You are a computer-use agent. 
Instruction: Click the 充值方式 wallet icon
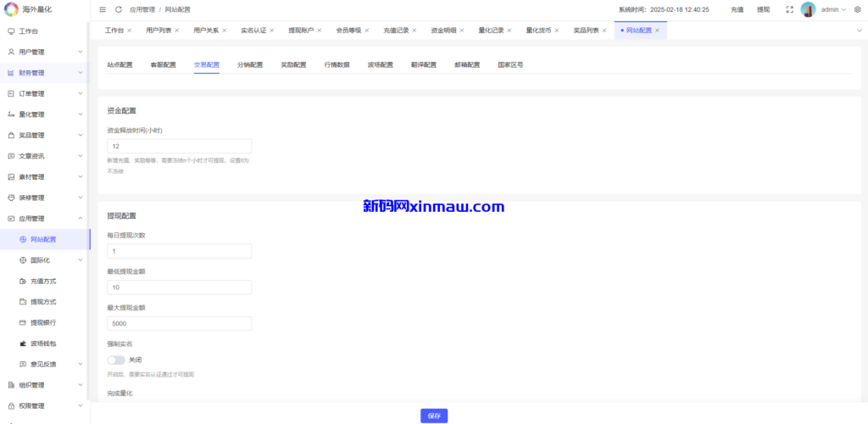pyautogui.click(x=23, y=282)
